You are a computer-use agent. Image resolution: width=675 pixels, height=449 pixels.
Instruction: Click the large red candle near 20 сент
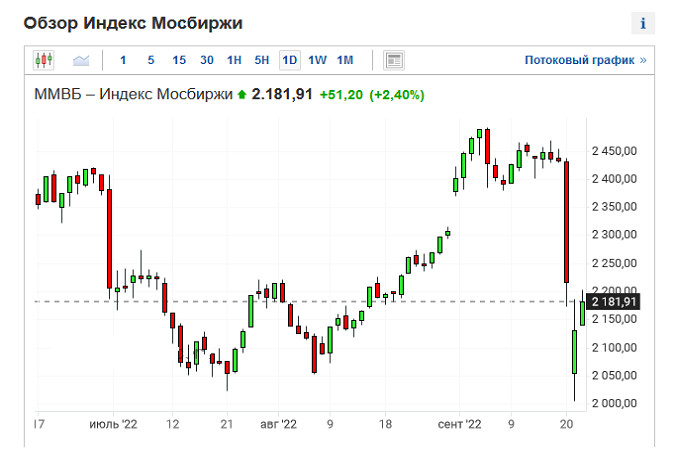[567, 222]
